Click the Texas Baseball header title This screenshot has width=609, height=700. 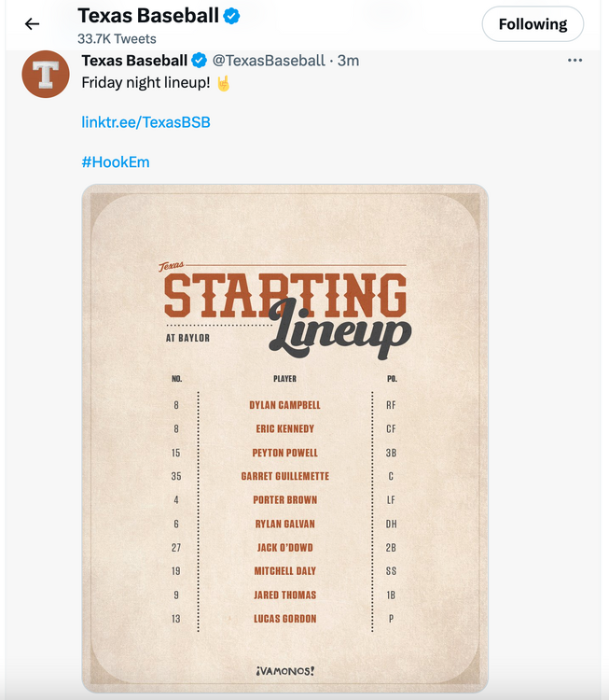148,16
